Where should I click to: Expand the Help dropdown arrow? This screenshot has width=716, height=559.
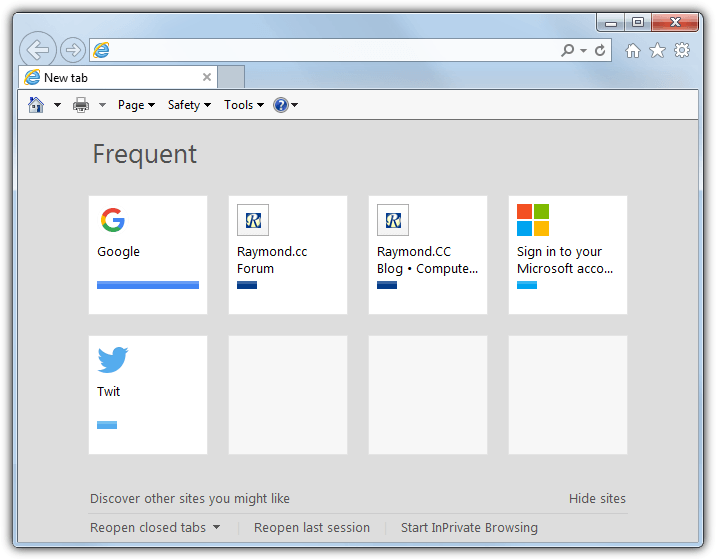tap(295, 105)
